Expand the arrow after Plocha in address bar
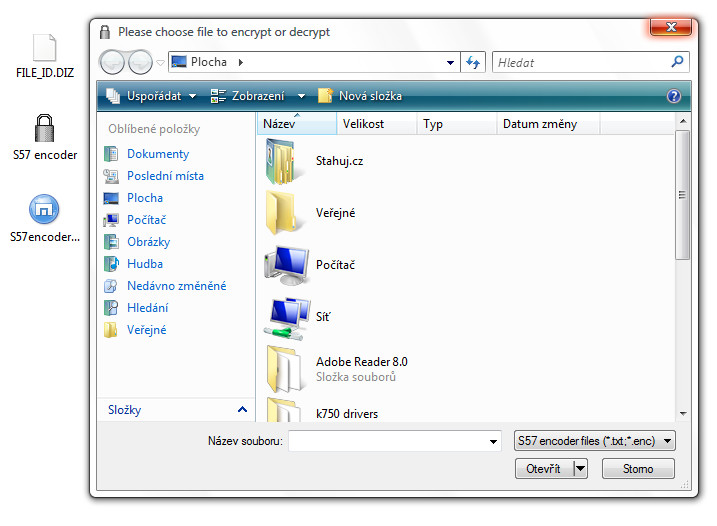 (x=241, y=62)
